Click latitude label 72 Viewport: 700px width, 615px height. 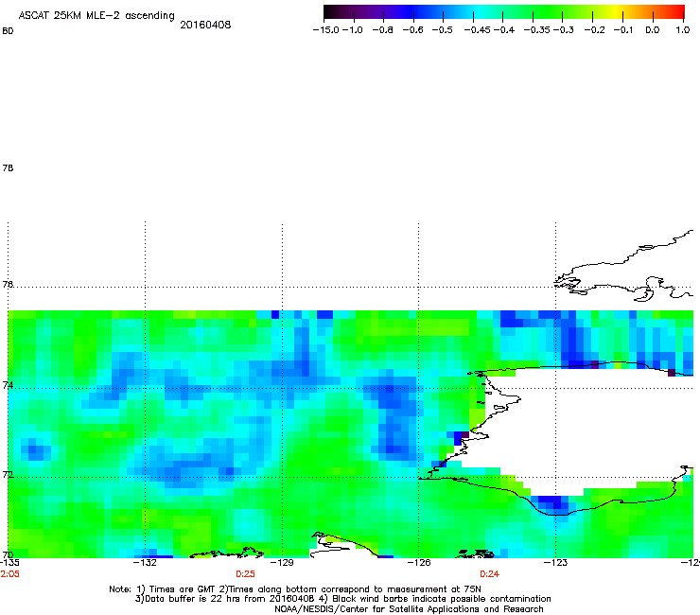8,474
